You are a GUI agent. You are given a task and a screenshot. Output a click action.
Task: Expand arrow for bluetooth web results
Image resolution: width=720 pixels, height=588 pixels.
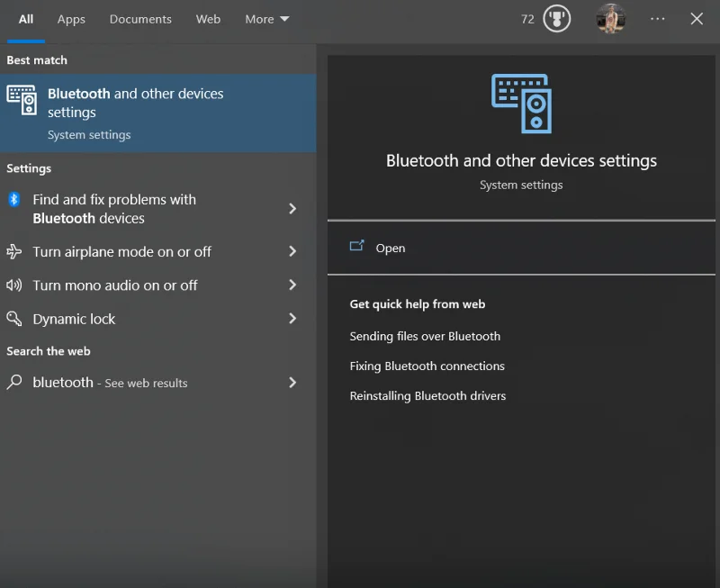tap(292, 382)
